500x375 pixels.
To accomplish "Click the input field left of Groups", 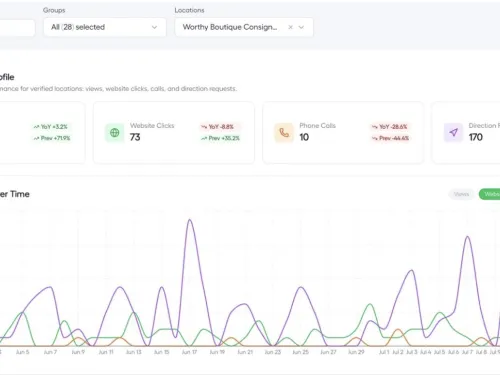I will [x=17, y=27].
